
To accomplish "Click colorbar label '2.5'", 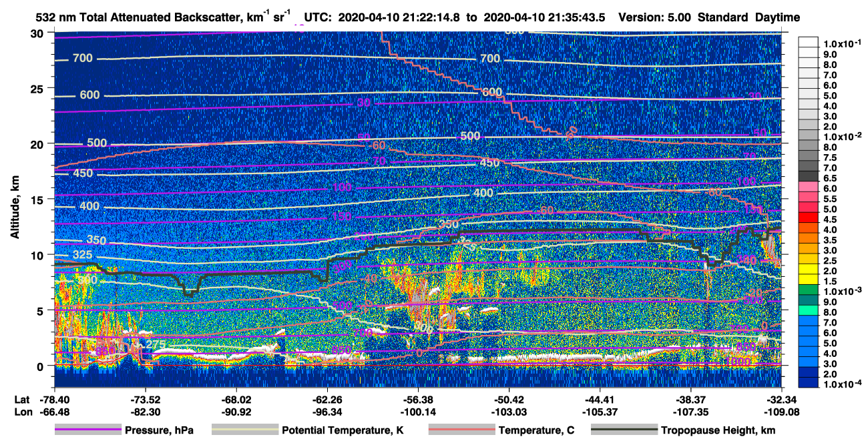I will [830, 260].
